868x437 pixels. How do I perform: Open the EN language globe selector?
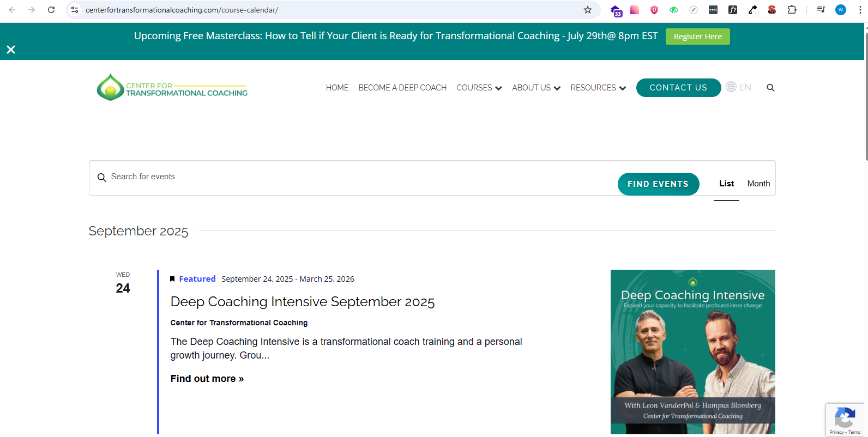pyautogui.click(x=738, y=87)
